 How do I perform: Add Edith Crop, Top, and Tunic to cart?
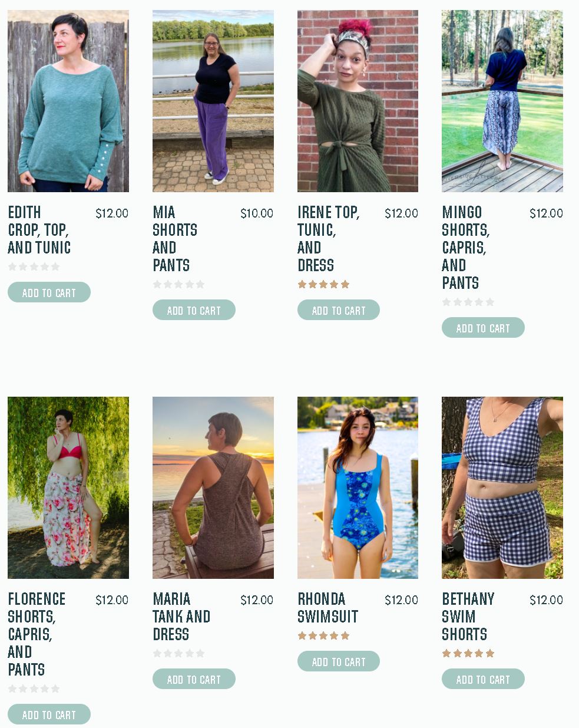click(x=49, y=292)
